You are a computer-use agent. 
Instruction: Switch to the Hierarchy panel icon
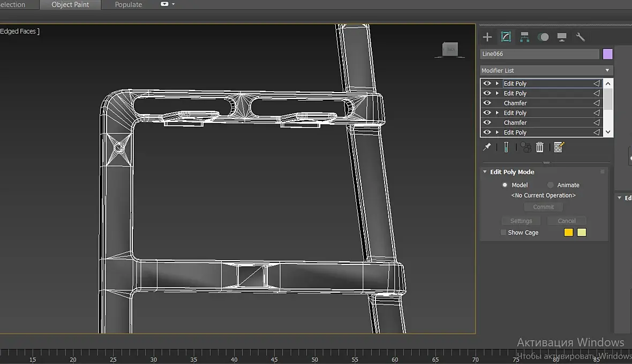(x=524, y=37)
